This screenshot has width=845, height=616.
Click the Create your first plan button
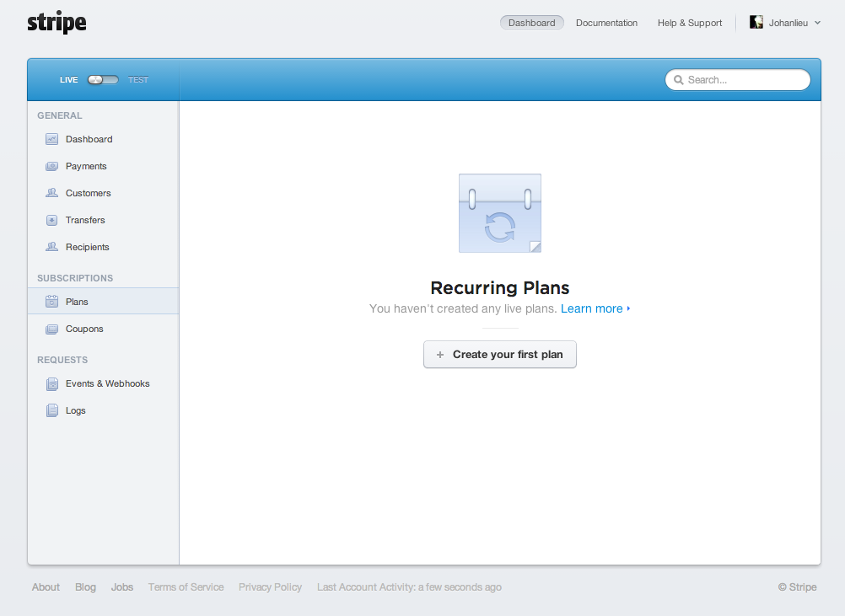pos(500,354)
